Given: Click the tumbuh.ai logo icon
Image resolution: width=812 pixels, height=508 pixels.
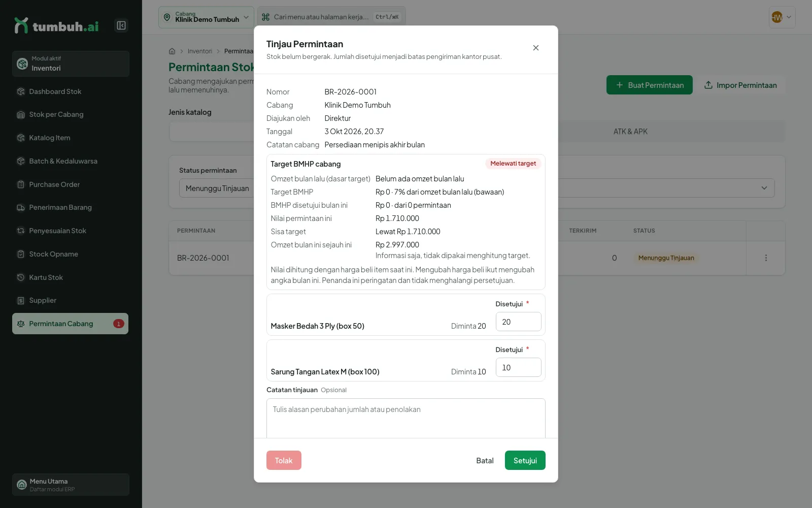Looking at the screenshot, I should 21,25.
